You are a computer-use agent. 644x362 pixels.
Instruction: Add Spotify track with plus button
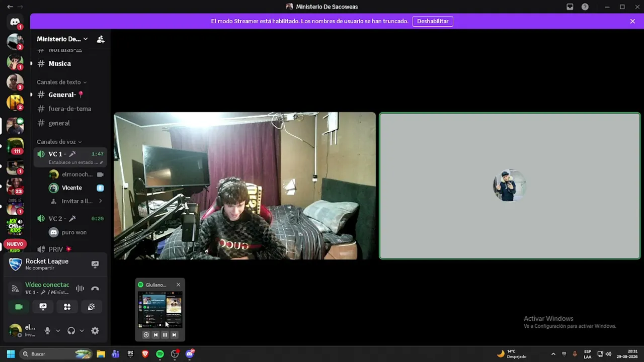(146, 335)
